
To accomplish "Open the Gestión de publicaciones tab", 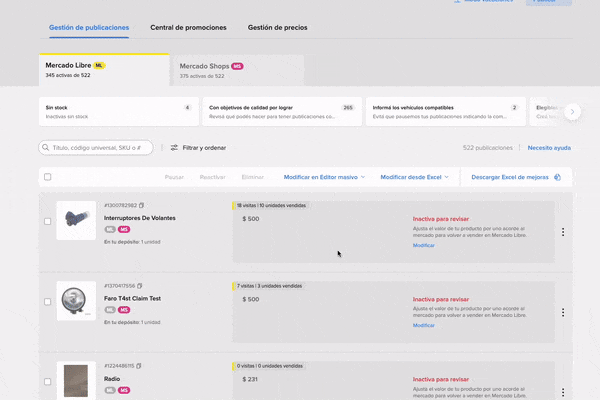I will [89, 28].
